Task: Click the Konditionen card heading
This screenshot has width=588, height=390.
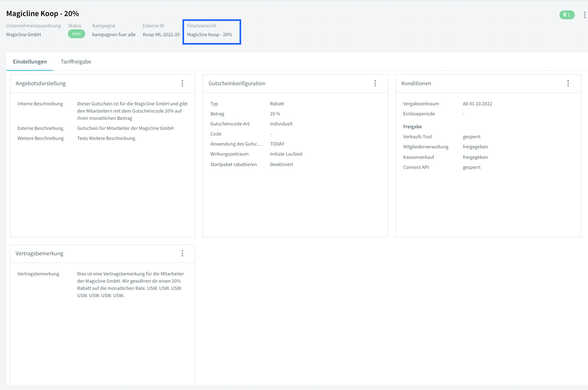Action: 416,83
